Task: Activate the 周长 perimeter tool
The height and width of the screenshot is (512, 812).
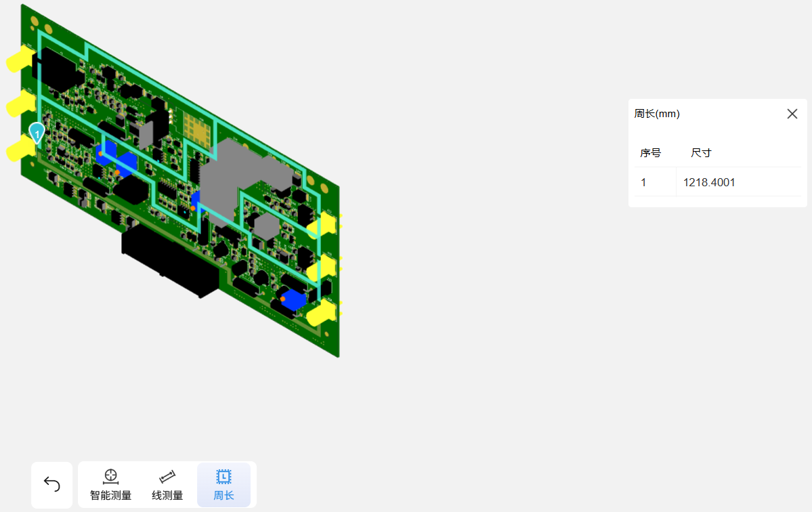Action: 223,485
